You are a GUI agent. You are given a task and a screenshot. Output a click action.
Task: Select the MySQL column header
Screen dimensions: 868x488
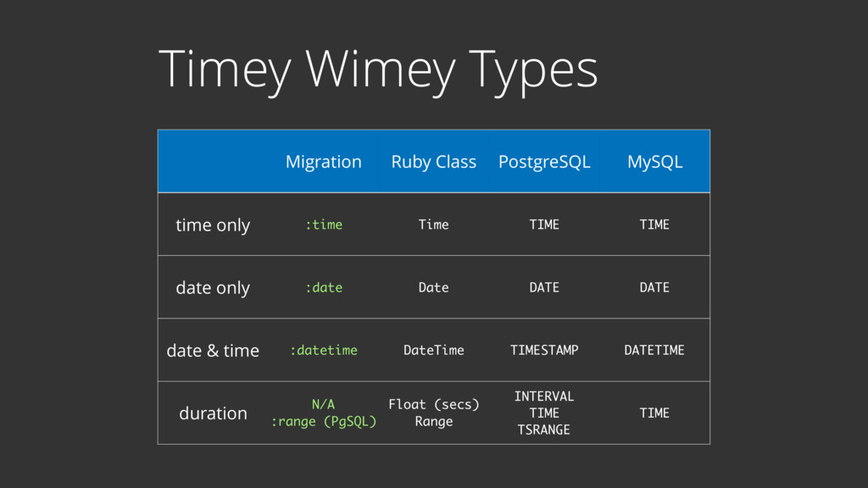point(655,162)
